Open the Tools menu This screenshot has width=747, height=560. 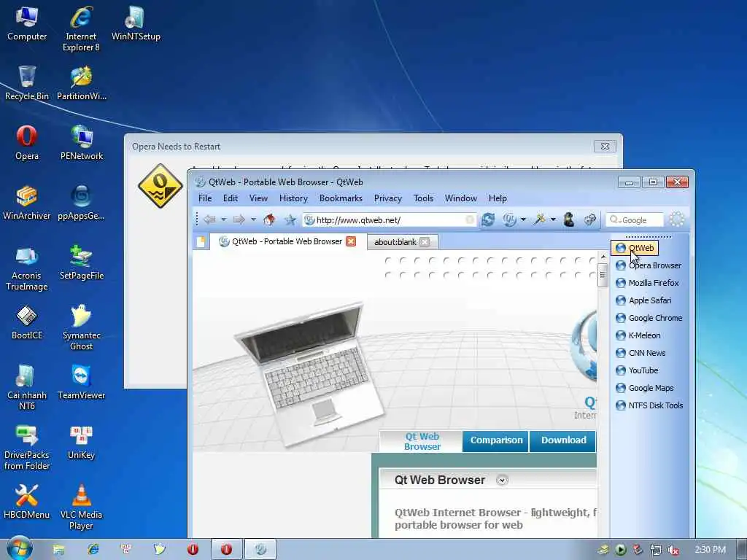pos(423,198)
